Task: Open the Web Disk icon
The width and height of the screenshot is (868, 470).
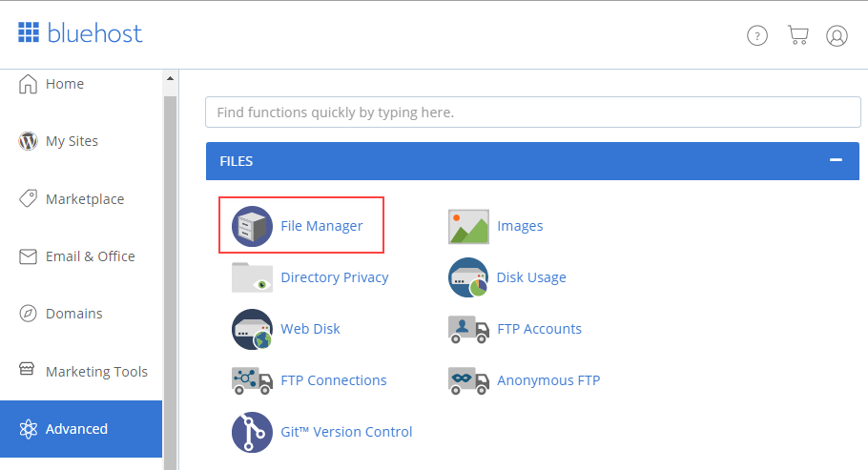Action: [253, 329]
